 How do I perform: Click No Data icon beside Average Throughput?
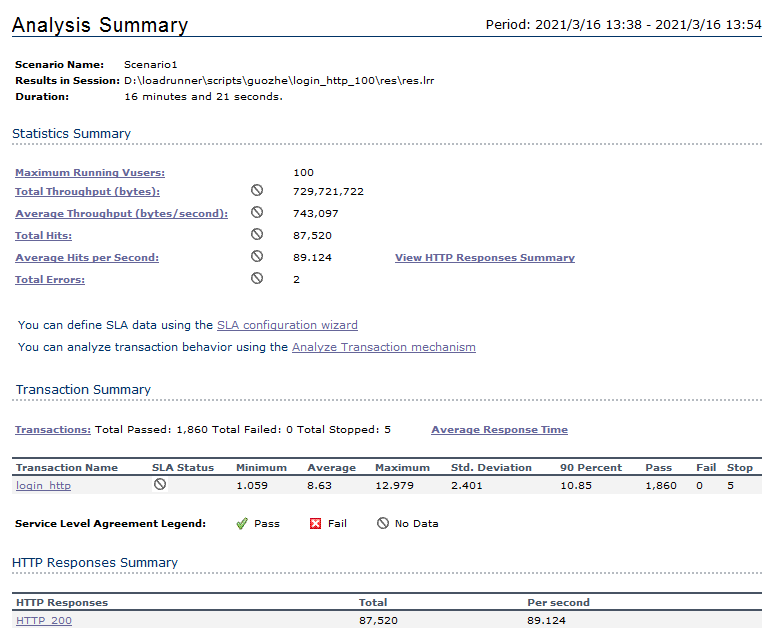(256, 212)
